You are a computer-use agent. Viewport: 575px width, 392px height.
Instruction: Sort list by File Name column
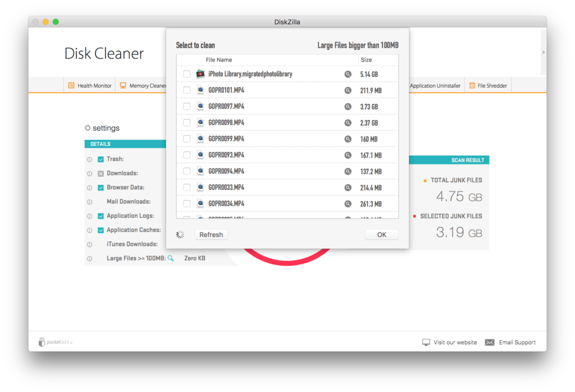(x=267, y=60)
